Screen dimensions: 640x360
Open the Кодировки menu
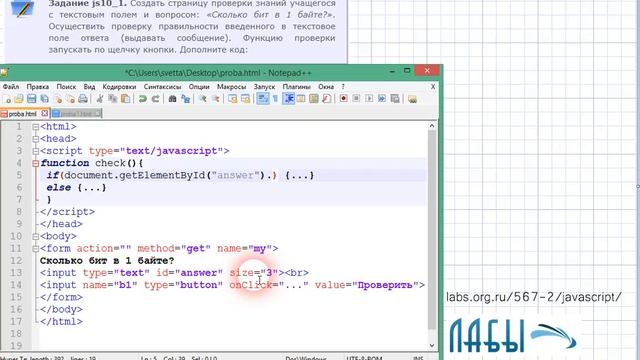119,87
